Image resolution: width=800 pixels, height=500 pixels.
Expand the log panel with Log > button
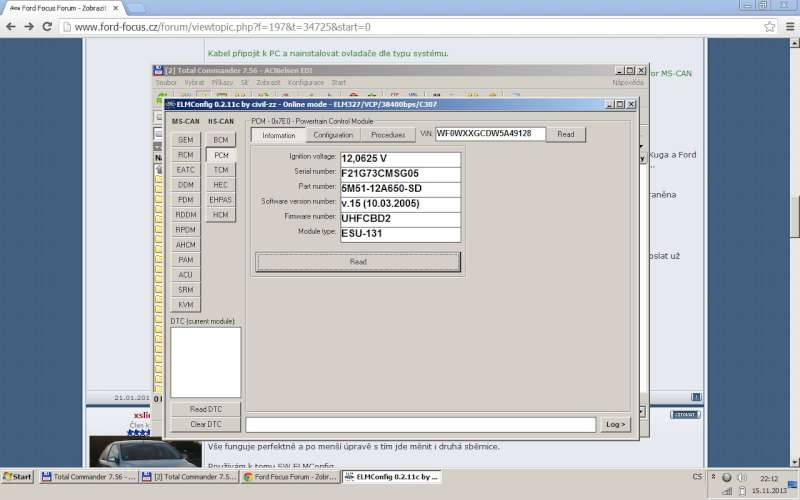click(617, 424)
